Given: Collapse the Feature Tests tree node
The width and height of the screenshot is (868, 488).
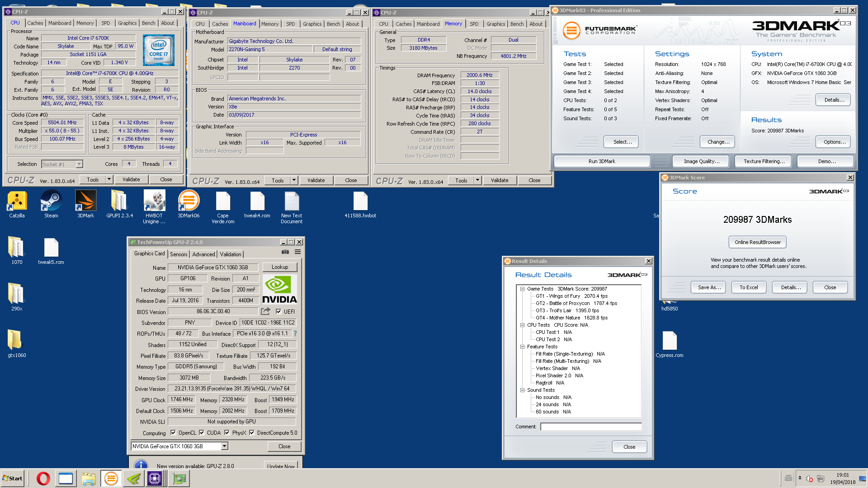Looking at the screenshot, I should click(x=522, y=347).
